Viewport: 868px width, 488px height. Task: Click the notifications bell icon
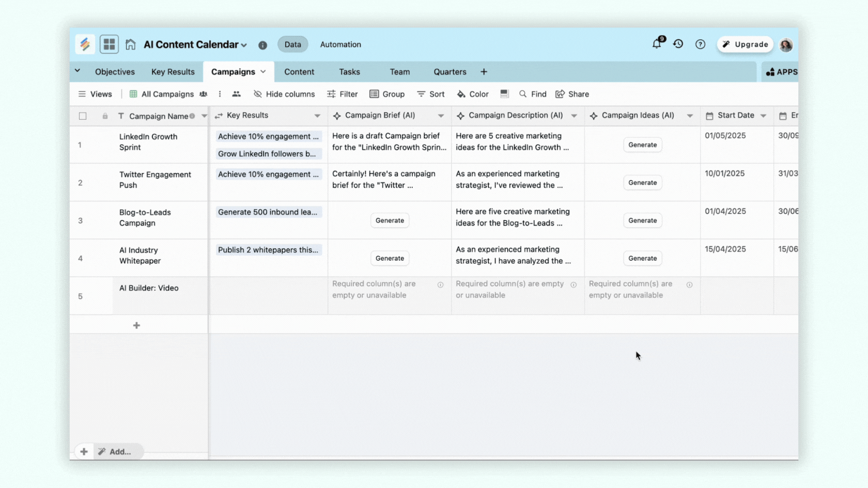click(x=656, y=44)
